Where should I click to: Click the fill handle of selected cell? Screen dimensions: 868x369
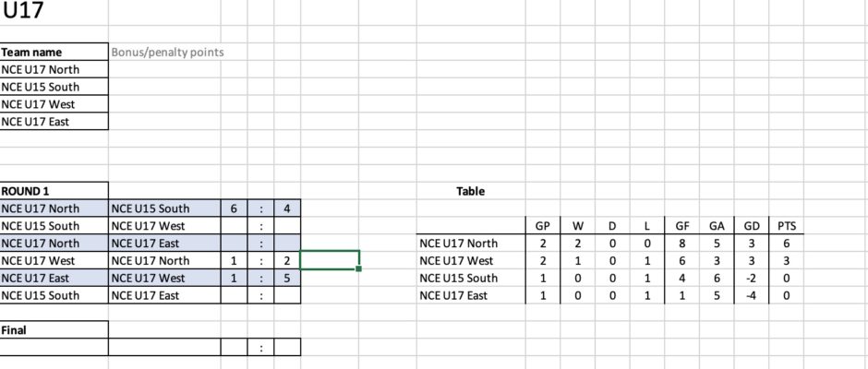pos(358,268)
